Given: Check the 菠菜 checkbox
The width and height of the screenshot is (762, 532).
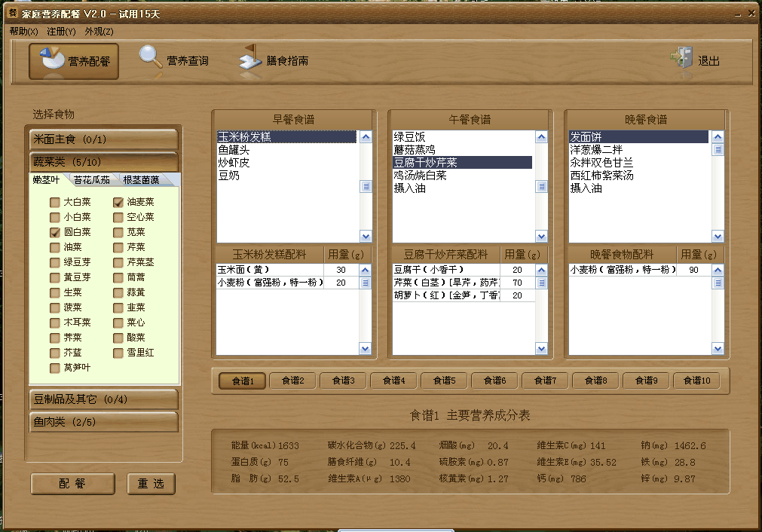Looking at the screenshot, I should click(x=55, y=307).
